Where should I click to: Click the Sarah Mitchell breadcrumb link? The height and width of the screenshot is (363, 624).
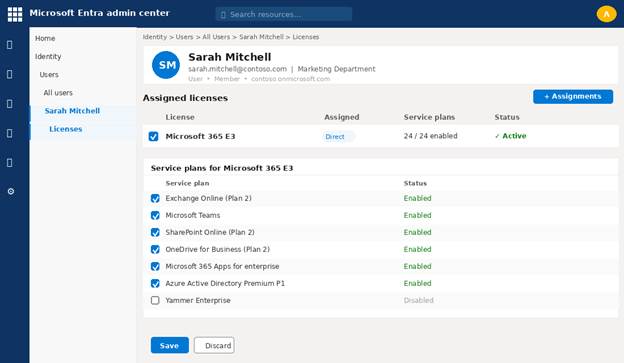[261, 37]
